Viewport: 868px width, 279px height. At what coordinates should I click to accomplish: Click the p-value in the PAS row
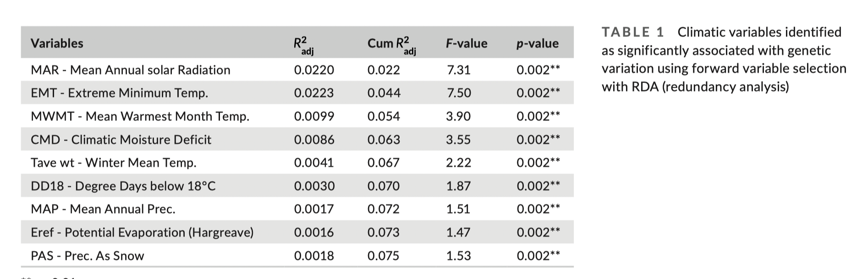click(538, 256)
